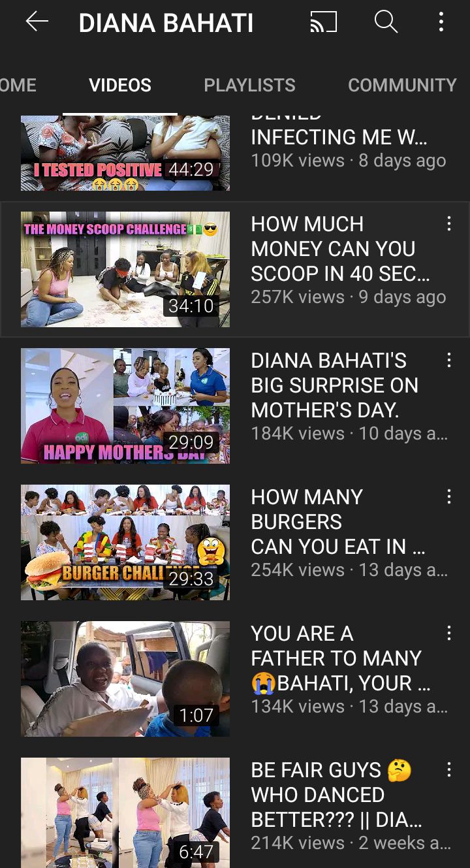Viewport: 470px width, 868px height.
Task: Open options for Money Scoop video
Action: coord(449,224)
